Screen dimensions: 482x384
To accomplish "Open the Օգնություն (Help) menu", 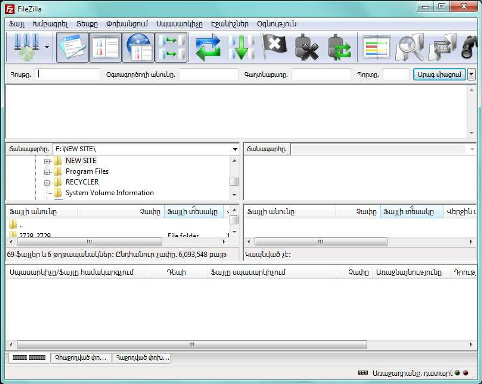I will [276, 24].
